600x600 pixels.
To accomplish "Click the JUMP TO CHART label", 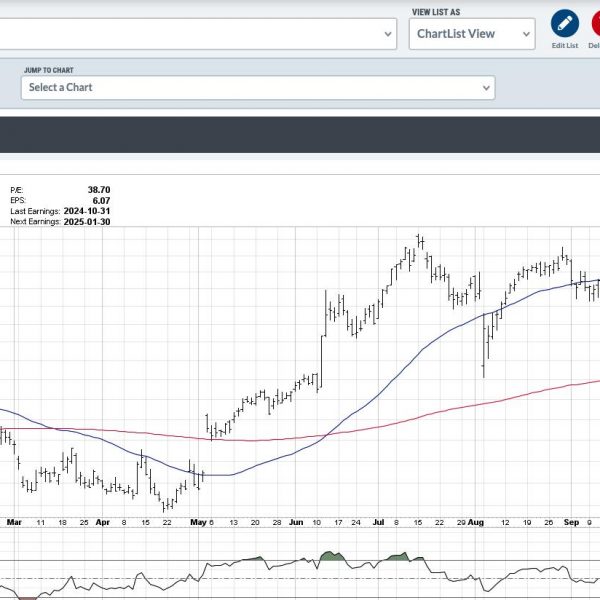I will coord(49,70).
